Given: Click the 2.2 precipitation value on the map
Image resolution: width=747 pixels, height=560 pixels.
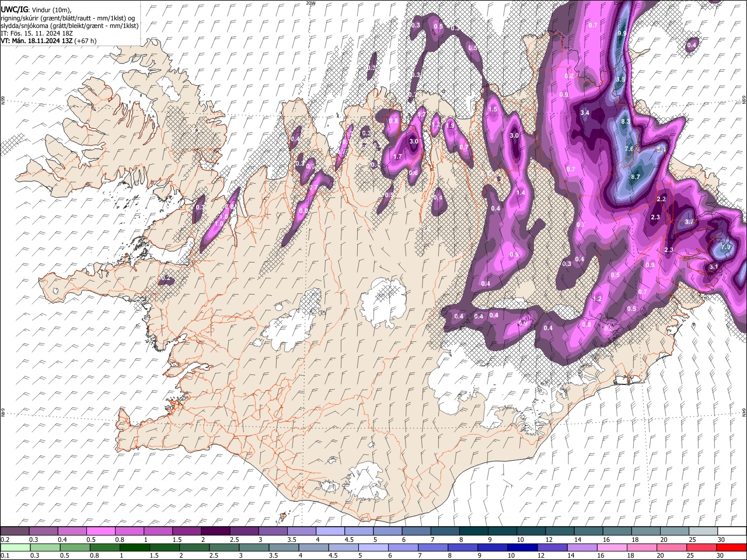Looking at the screenshot, I should tap(661, 199).
